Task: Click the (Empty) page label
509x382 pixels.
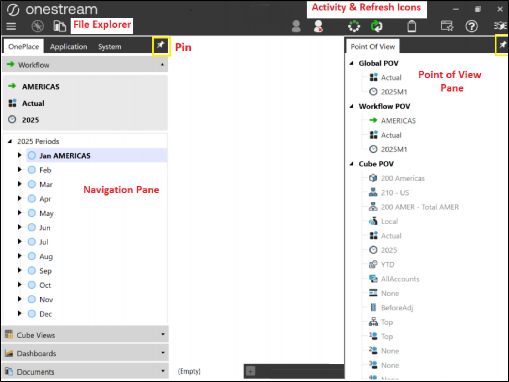Action: pyautogui.click(x=189, y=371)
